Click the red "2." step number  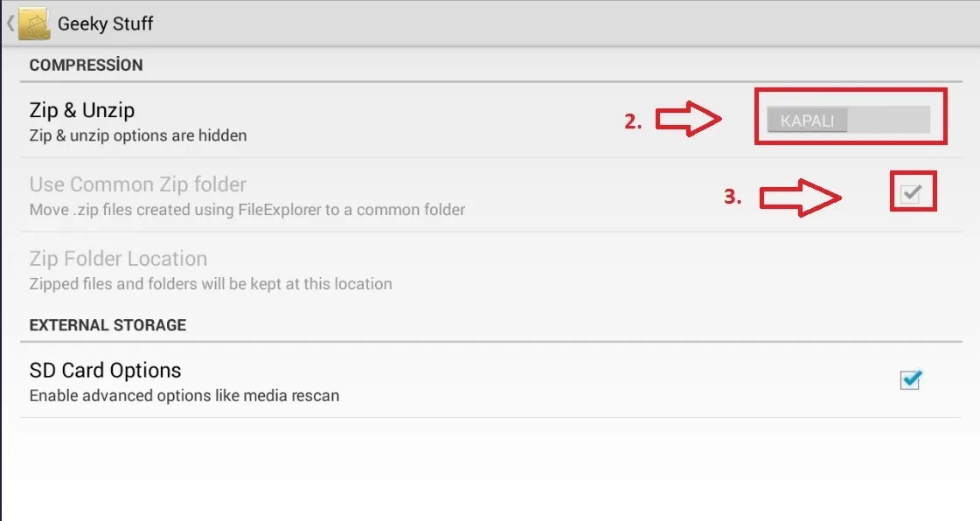tap(633, 122)
